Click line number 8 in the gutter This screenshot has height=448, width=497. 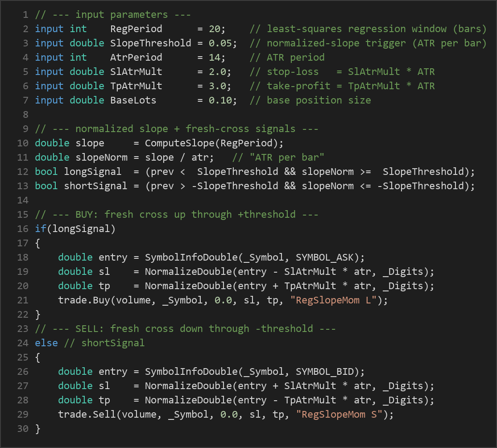pyautogui.click(x=26, y=115)
